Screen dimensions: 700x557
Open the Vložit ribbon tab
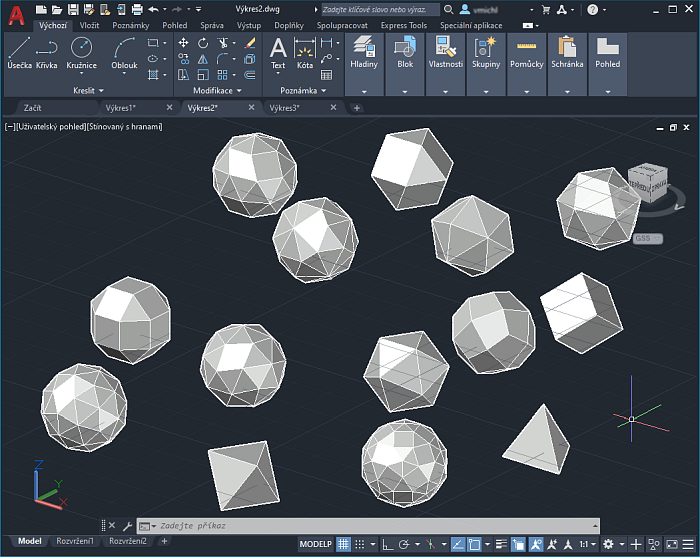[x=89, y=25]
